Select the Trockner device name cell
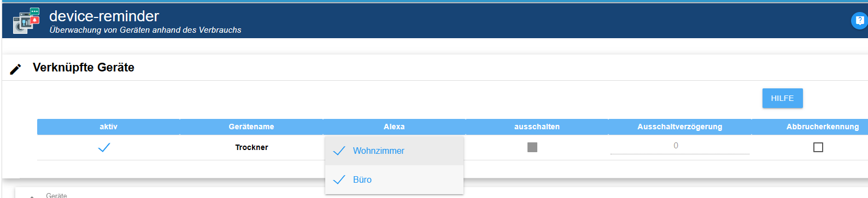The width and height of the screenshot is (868, 198). click(x=251, y=147)
